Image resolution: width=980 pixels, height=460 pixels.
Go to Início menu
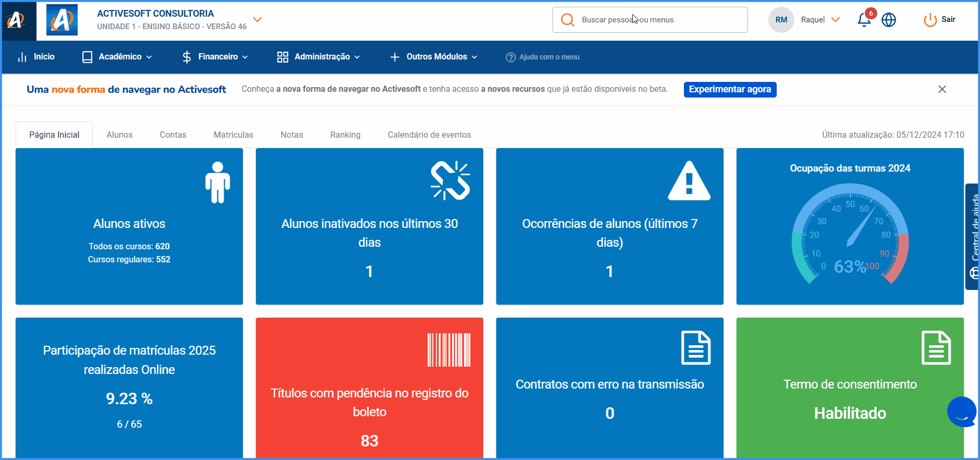tap(36, 57)
